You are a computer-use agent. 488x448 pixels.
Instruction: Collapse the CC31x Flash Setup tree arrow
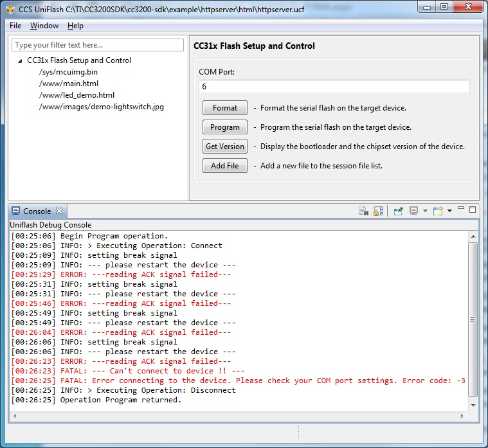[x=20, y=61]
